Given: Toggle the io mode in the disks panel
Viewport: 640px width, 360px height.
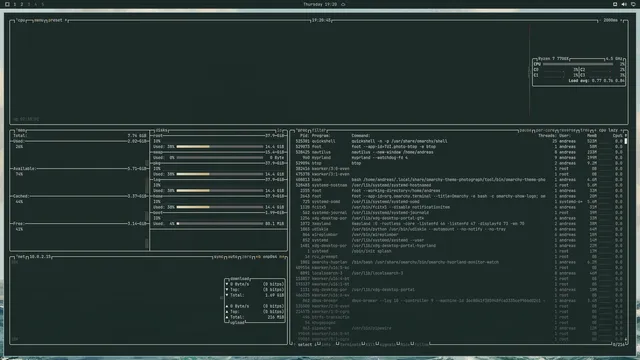Looking at the screenshot, I should pos(280,130).
